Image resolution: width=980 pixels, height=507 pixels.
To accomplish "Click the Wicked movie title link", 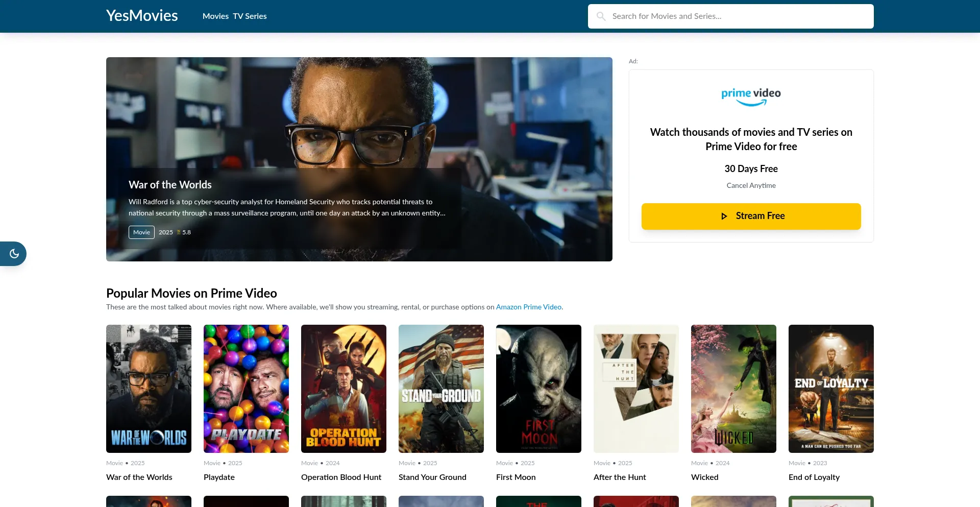I will (704, 477).
